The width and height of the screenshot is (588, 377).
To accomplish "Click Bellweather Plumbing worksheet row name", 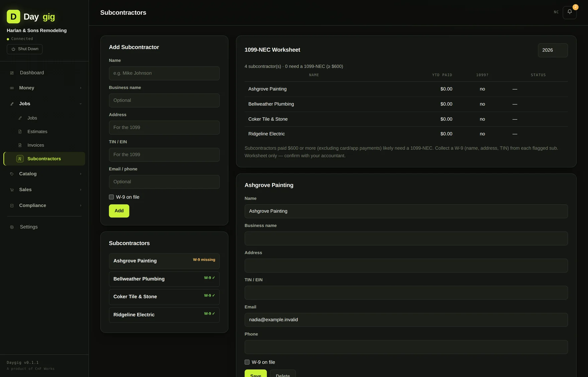I will click(x=271, y=104).
